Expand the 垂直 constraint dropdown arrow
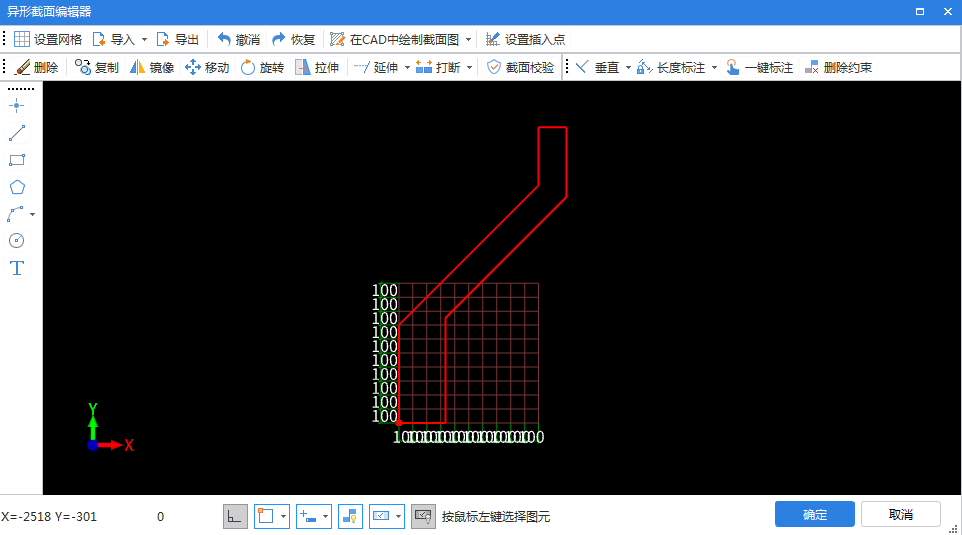 pos(628,67)
